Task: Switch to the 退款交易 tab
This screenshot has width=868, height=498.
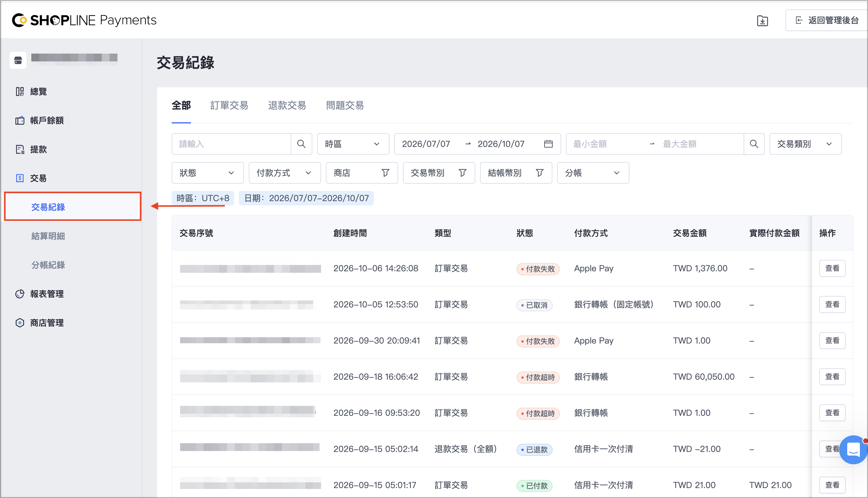Action: [287, 105]
